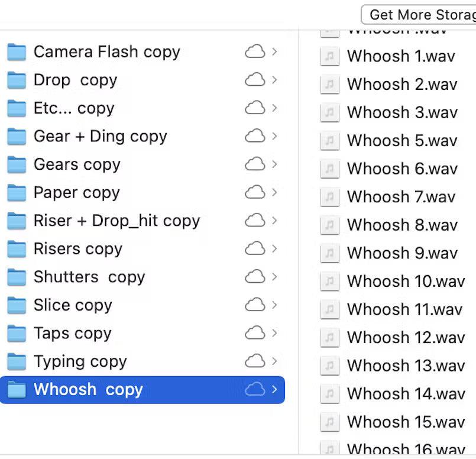Click the folder icon for Gears copy

tap(16, 164)
